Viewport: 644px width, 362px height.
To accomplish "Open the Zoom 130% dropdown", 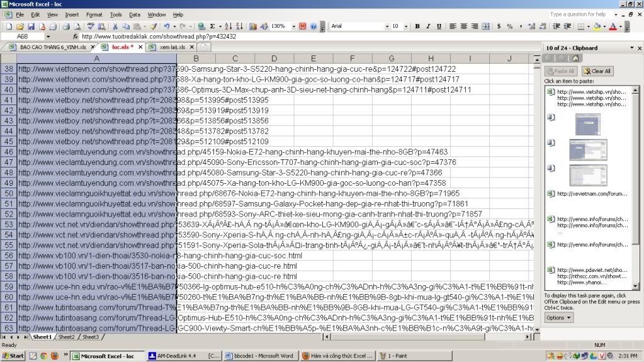I will (293, 26).
